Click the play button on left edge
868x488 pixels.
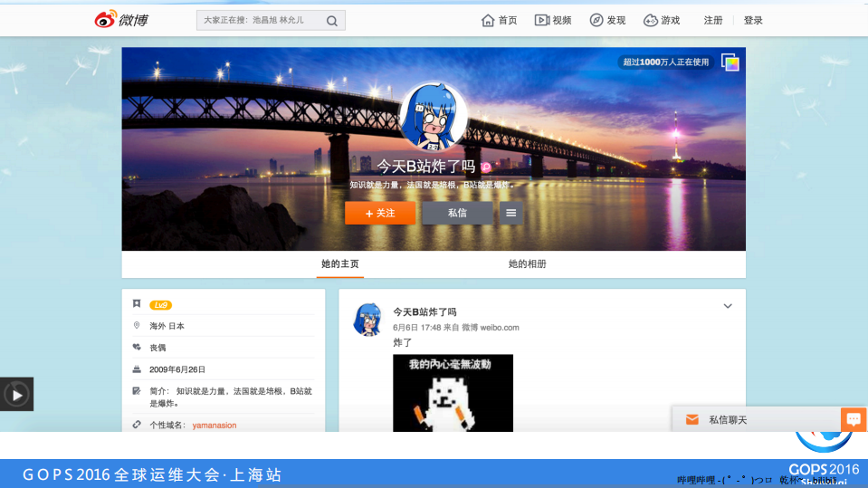coord(16,394)
